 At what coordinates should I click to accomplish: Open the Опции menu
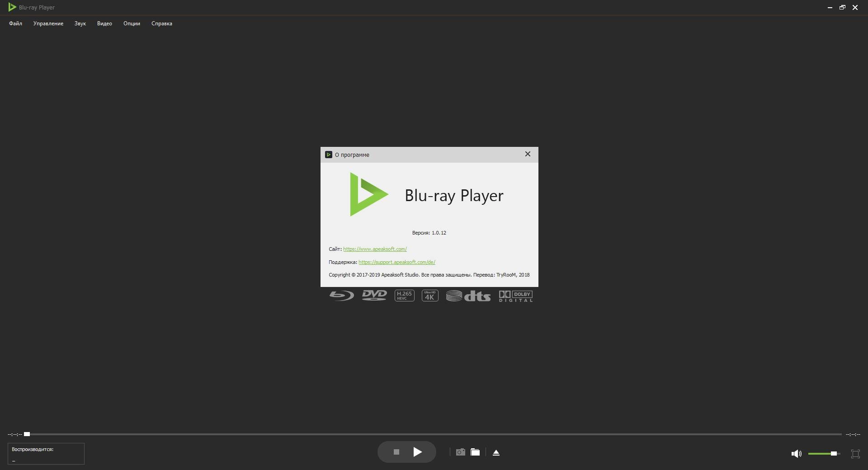(132, 23)
